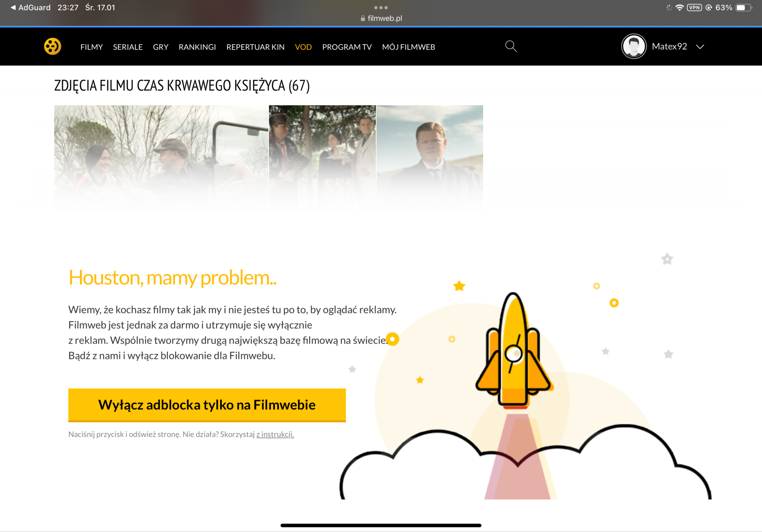
Task: Select the SERIALE section
Action: tap(128, 47)
